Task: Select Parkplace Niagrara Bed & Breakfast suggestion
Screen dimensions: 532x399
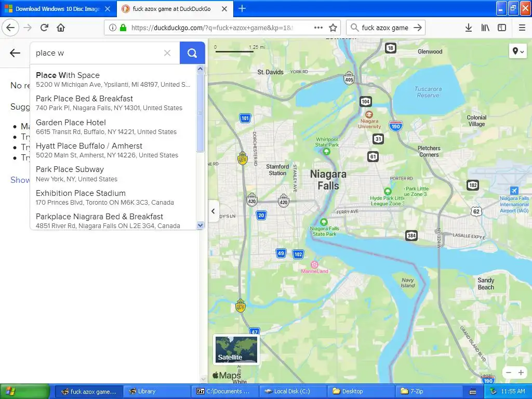Action: pos(113,221)
